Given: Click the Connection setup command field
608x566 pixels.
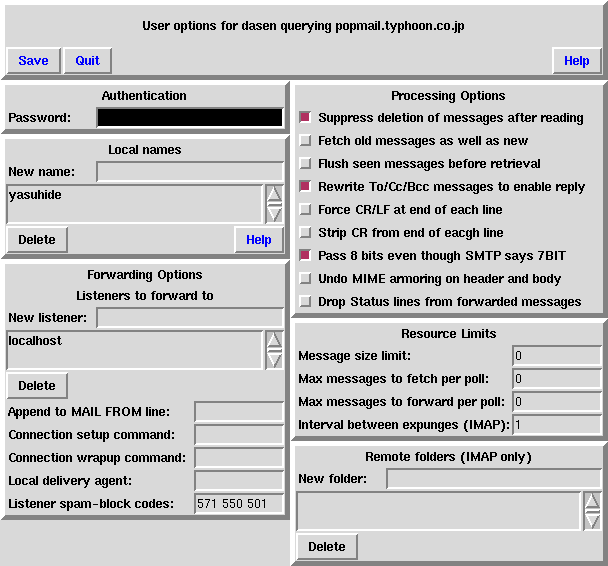Looking at the screenshot, I should tap(239, 435).
